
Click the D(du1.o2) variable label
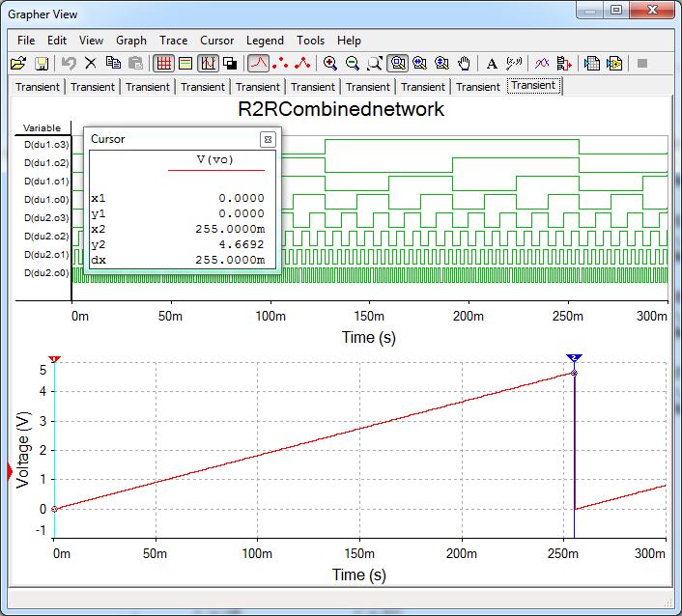(x=46, y=162)
